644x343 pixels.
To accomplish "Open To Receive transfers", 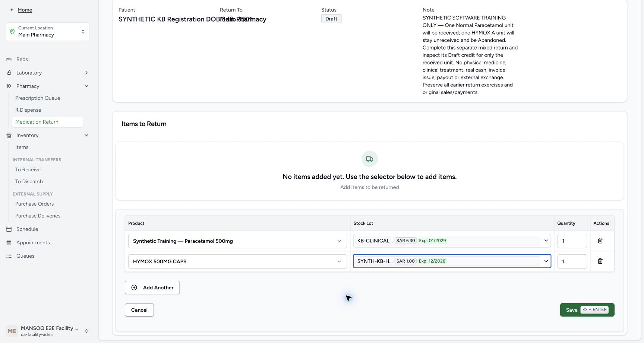I will [x=28, y=169].
